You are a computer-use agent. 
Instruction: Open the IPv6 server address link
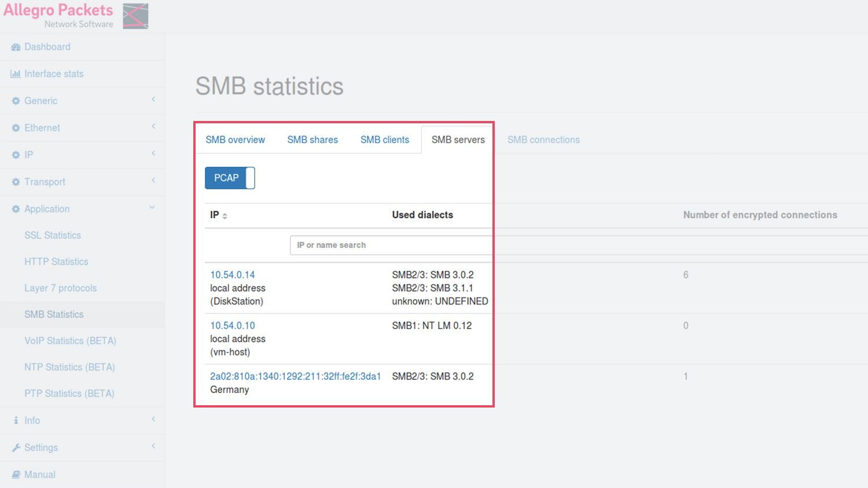point(295,376)
